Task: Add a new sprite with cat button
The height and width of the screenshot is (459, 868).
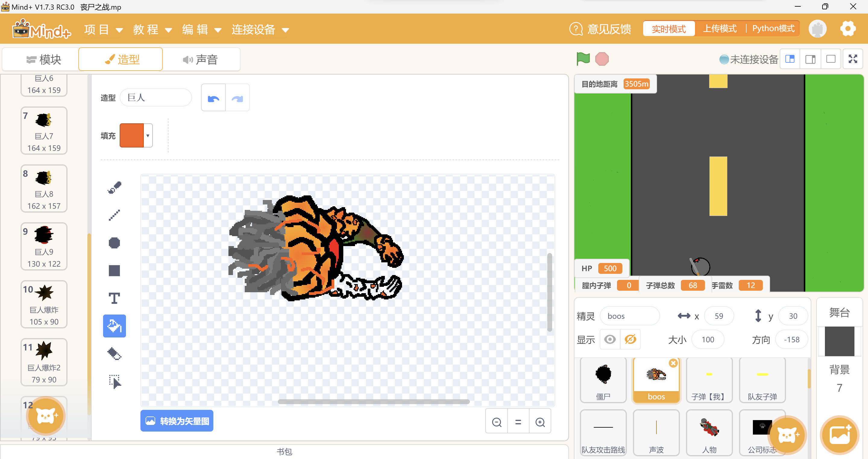Action: pos(787,435)
